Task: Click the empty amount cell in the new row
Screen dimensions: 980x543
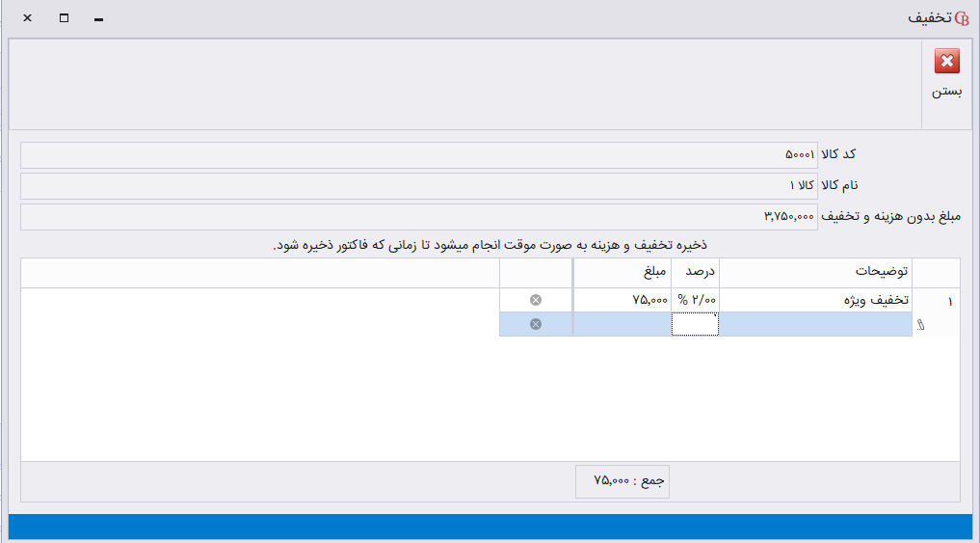Action: click(622, 325)
